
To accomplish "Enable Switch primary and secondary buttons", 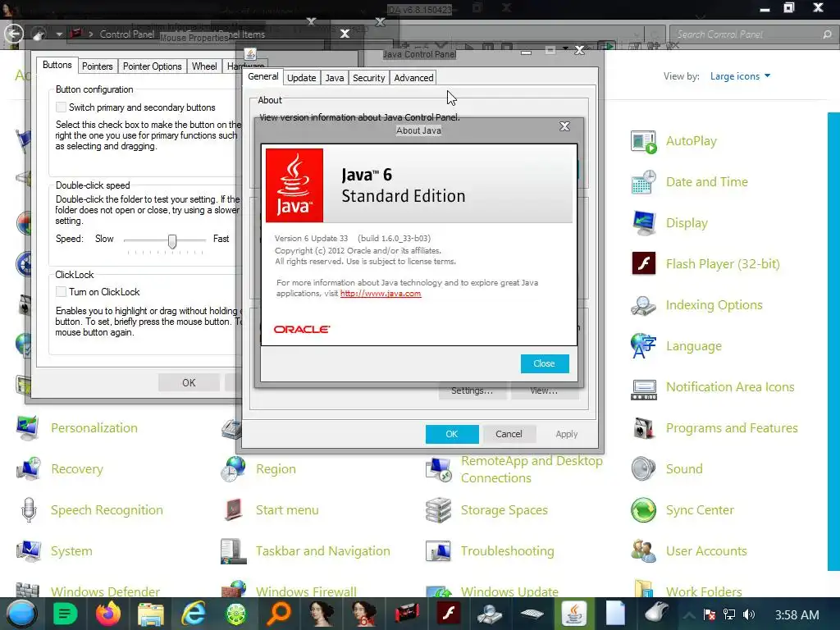I will [61, 107].
